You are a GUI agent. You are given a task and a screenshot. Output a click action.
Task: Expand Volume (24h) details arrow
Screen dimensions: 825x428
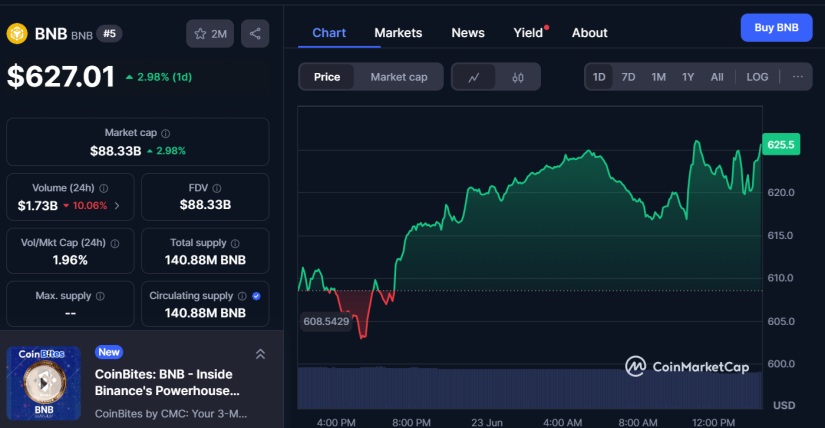click(117, 206)
